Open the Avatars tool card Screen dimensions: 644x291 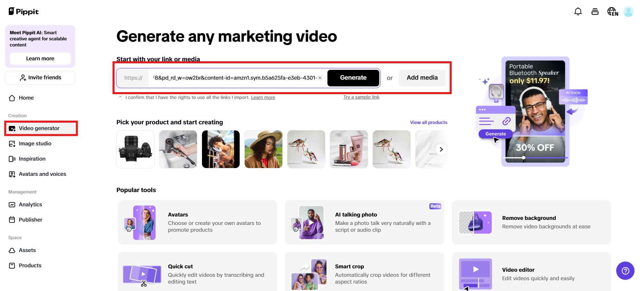pos(198,222)
